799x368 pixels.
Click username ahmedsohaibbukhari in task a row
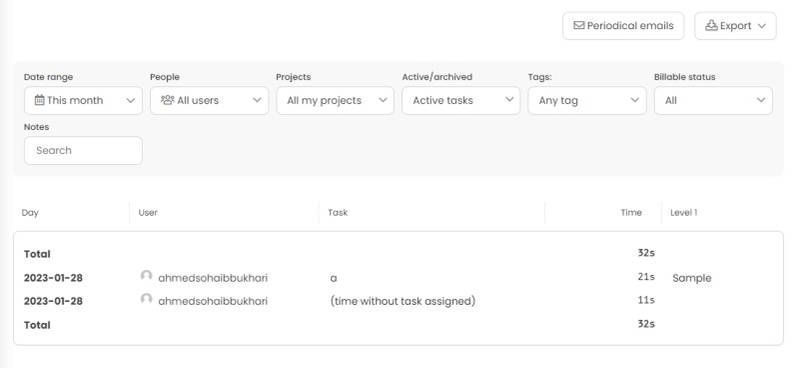(213, 278)
